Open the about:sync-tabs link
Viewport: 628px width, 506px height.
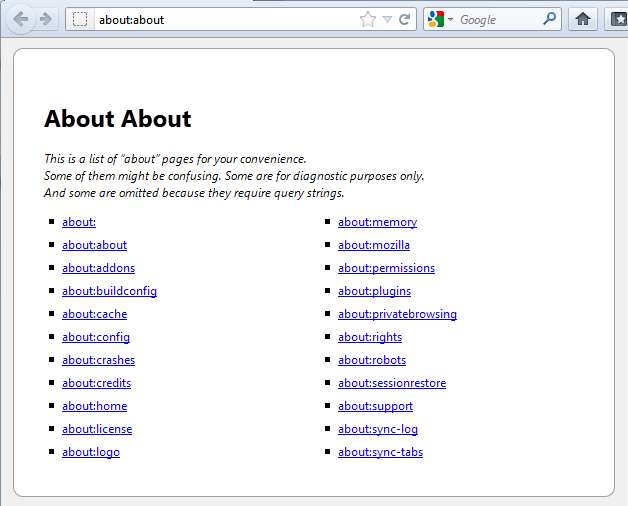click(380, 452)
